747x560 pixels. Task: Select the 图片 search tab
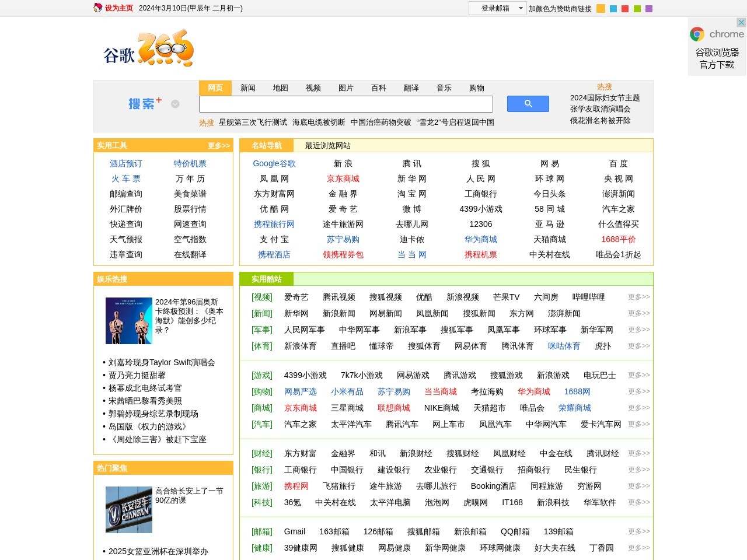click(x=346, y=88)
